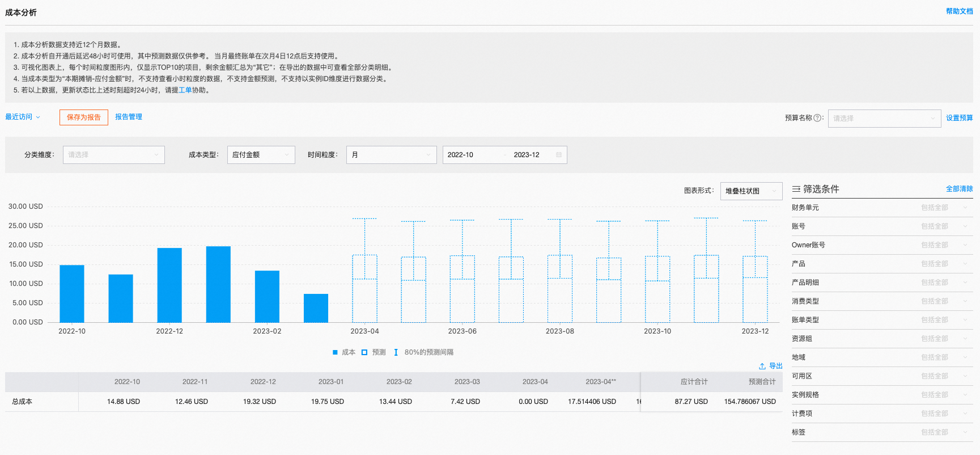Viewport: 980px width, 455px height.
Task: Expand the 标签 filter
Action: [x=882, y=432]
